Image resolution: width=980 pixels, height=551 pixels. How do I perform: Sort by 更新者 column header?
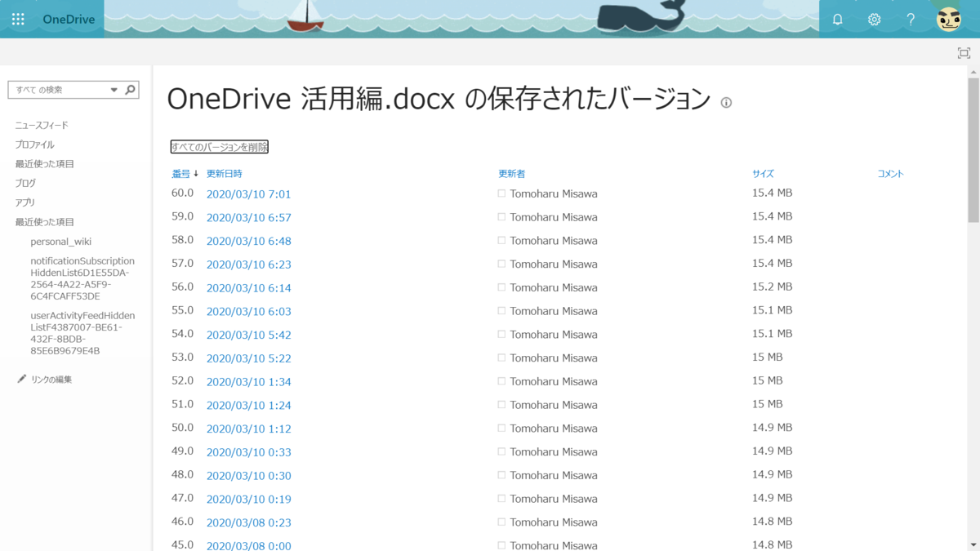coord(511,174)
